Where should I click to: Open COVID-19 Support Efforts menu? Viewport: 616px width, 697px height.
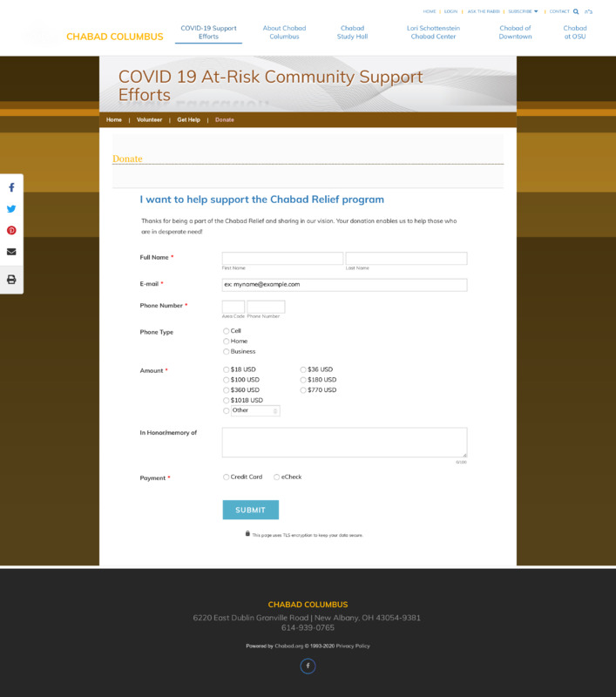(208, 32)
